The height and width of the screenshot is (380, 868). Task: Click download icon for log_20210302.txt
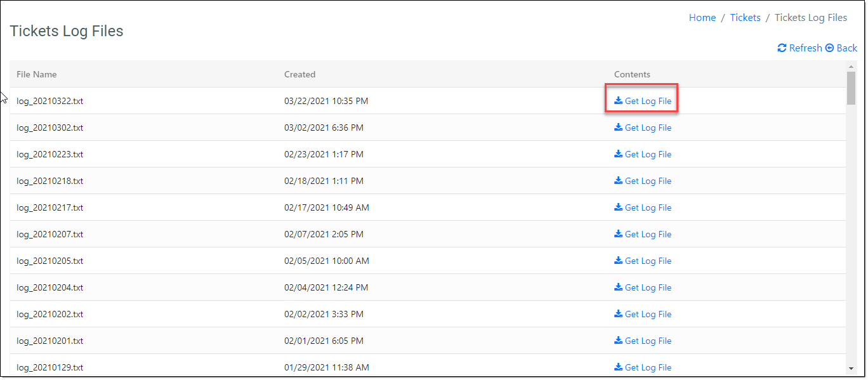[x=619, y=128]
